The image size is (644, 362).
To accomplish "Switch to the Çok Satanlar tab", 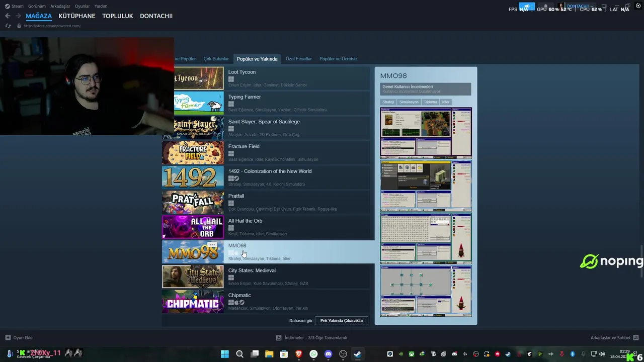I will pos(216,59).
